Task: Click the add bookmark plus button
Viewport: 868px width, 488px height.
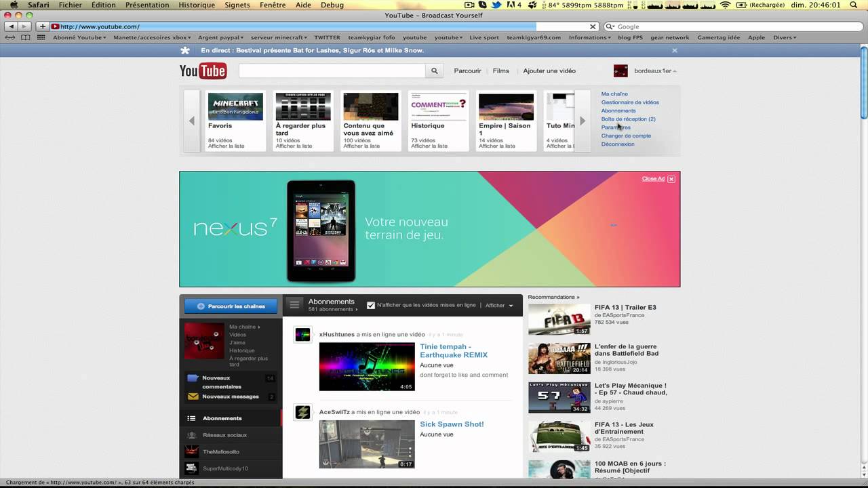Action: click(43, 26)
